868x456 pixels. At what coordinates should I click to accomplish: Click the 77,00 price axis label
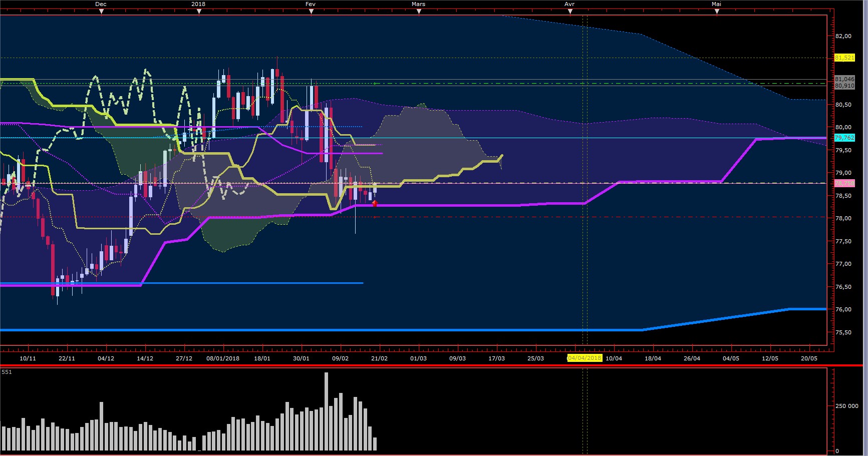843,264
